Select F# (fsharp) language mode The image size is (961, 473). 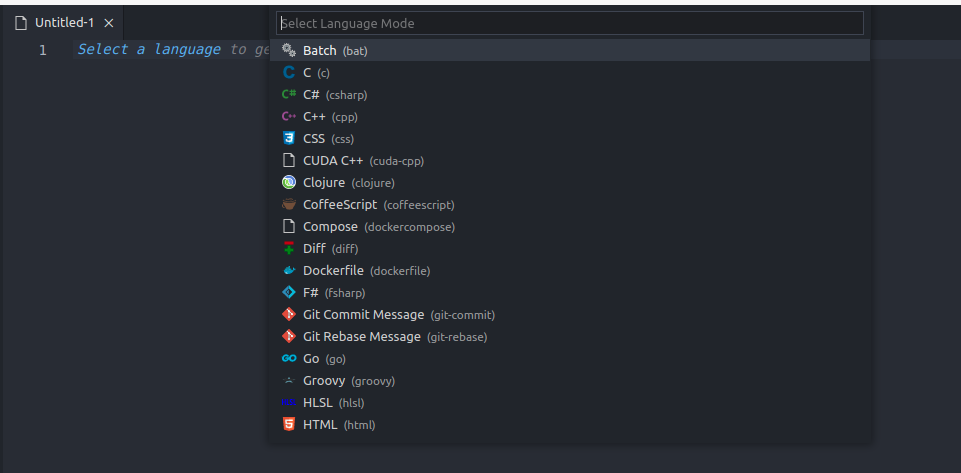(x=311, y=292)
